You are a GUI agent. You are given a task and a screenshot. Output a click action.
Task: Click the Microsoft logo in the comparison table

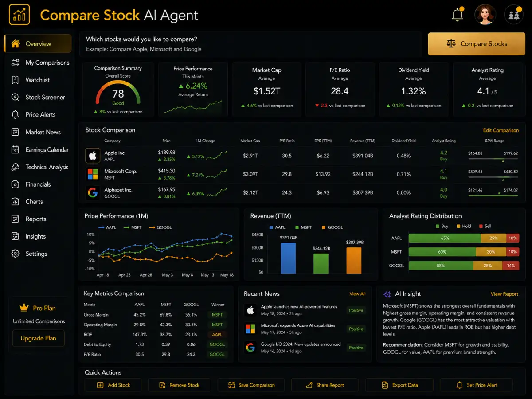coord(93,174)
